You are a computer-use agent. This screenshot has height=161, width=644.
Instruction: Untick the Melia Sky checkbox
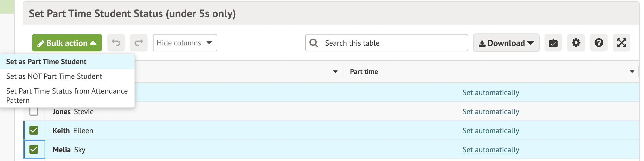[x=34, y=149]
